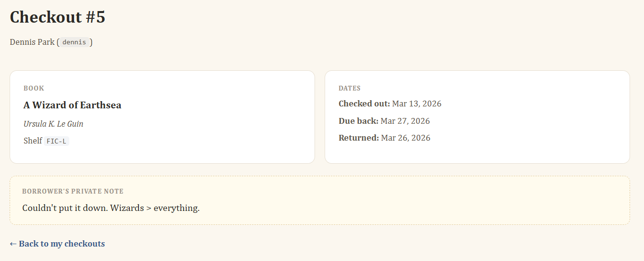Click the left arrow before Back link

[13, 244]
